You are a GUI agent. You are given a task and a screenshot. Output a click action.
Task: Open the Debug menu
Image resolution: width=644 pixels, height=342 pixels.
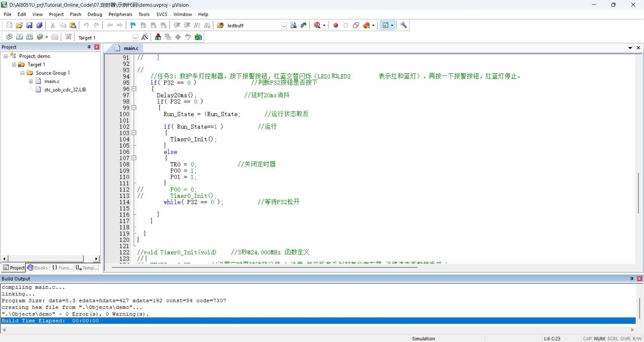click(95, 14)
